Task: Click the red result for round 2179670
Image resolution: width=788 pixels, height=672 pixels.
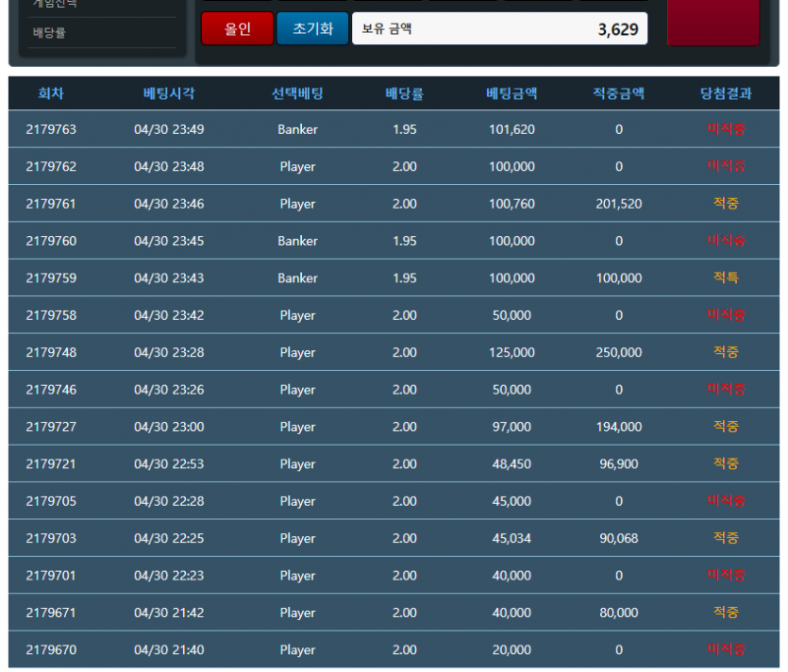Action: [726, 650]
